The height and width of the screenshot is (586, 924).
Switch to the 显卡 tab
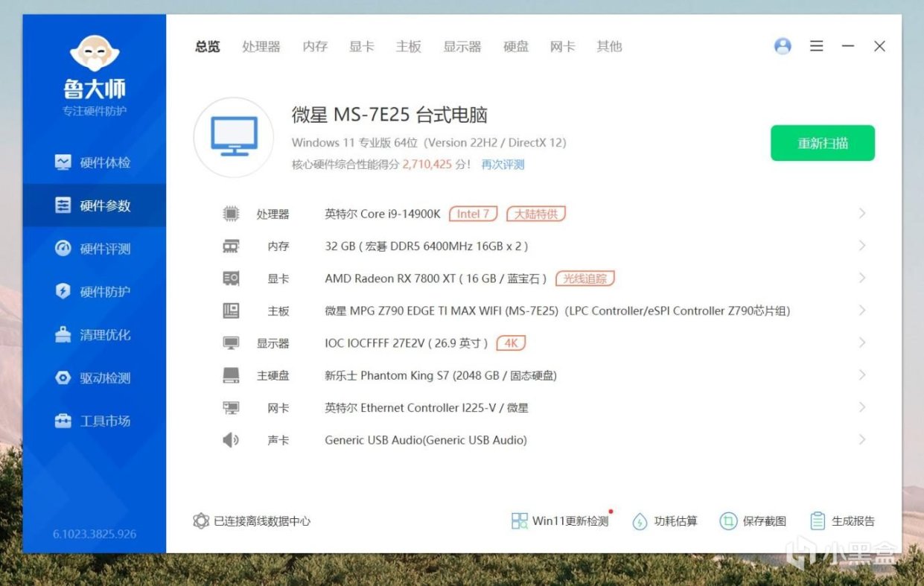tap(362, 46)
